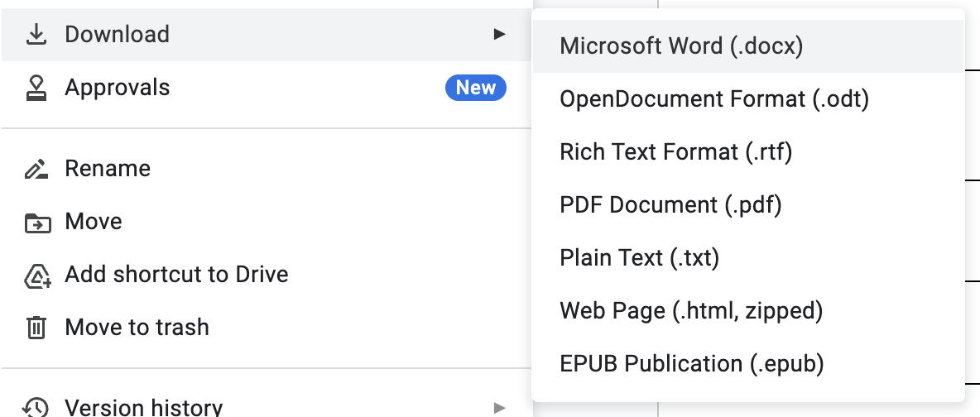Image resolution: width=980 pixels, height=417 pixels.
Task: Select OpenDocument Format (.odt)
Action: tap(714, 99)
